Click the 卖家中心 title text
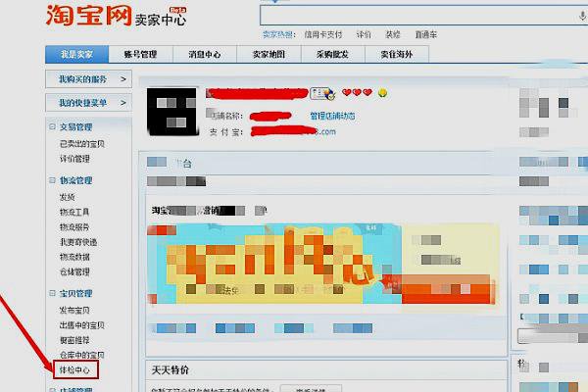This screenshot has height=392, width=588. click(160, 20)
